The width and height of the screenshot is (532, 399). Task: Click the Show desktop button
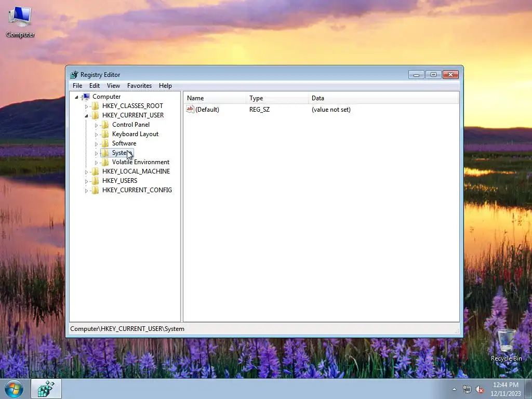[528, 389]
